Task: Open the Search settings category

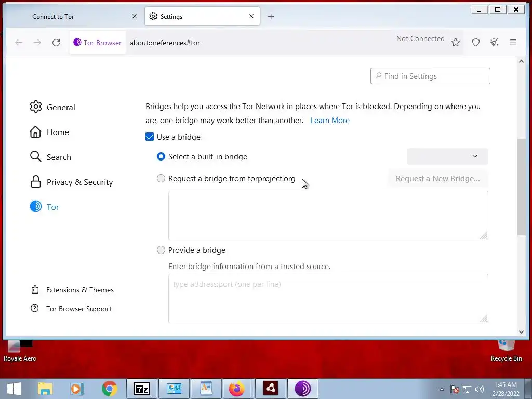Action: pyautogui.click(x=50, y=157)
